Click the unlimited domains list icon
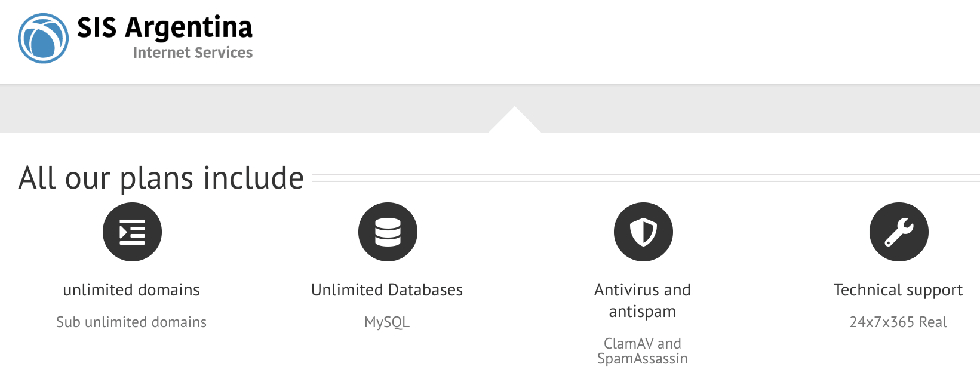The height and width of the screenshot is (382, 980). 132,232
